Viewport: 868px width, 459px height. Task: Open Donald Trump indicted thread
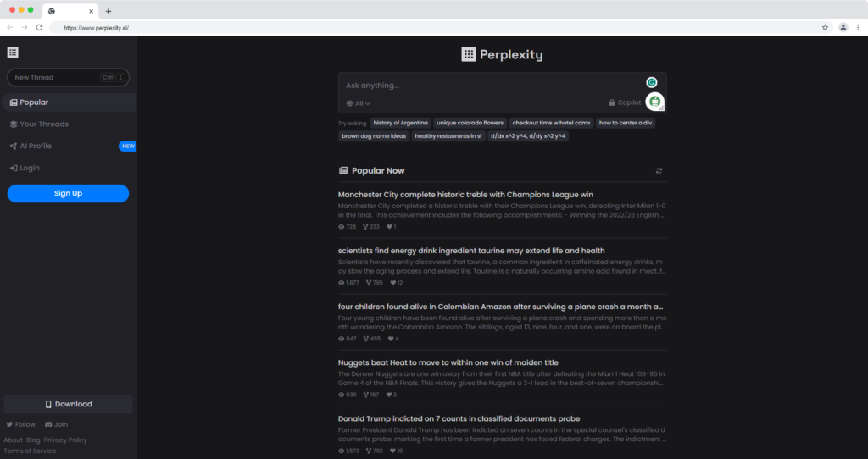(x=459, y=418)
